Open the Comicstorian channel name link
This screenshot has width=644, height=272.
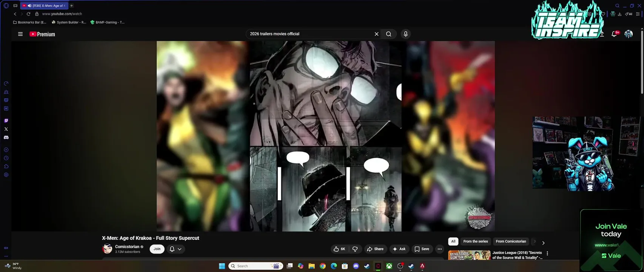click(x=127, y=247)
